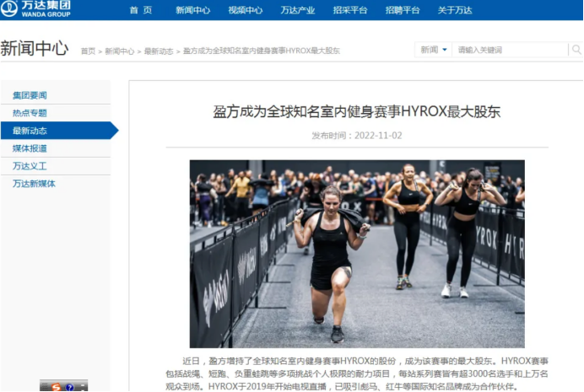Click the article headline about HYROX
This screenshot has height=392, width=584.
(x=356, y=111)
